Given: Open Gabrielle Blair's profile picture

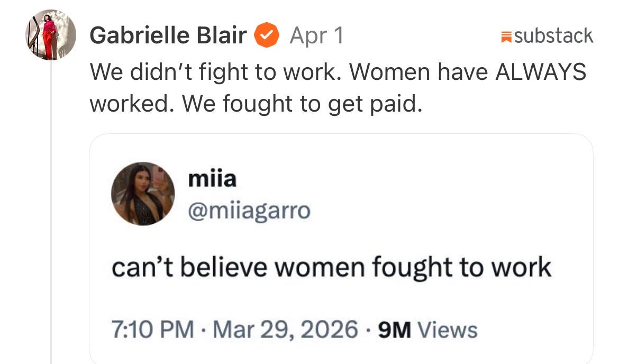Looking at the screenshot, I should pos(51,35).
